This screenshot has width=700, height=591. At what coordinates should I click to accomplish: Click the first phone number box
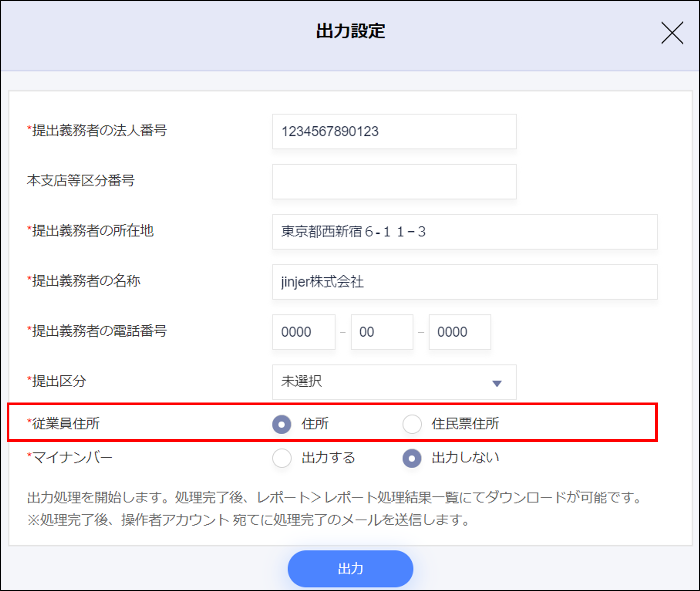303,332
